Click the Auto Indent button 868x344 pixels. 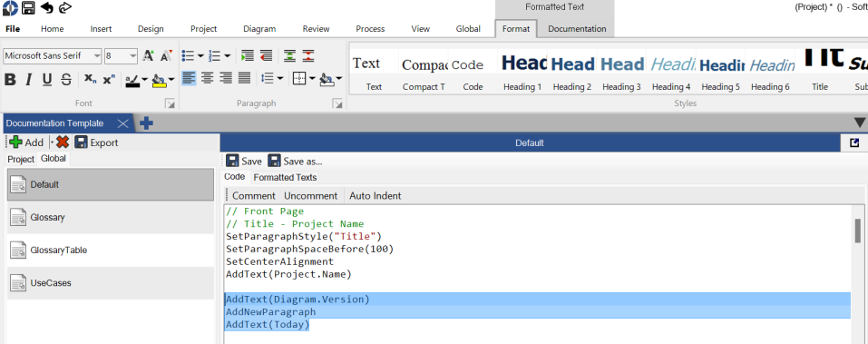click(x=375, y=195)
